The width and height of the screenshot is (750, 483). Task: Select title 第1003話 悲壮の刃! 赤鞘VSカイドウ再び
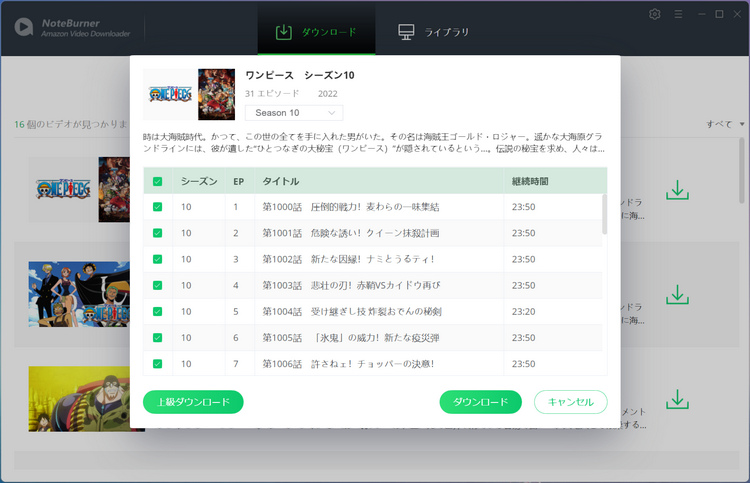coord(352,285)
